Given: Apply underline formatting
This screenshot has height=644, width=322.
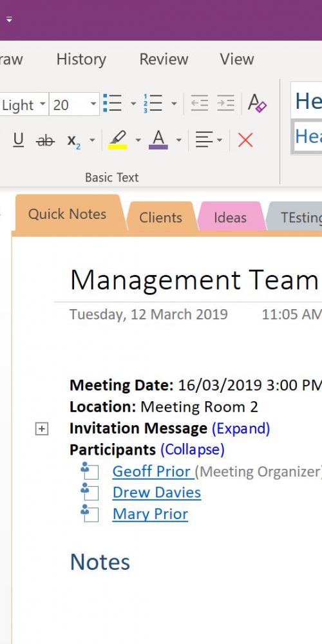Looking at the screenshot, I should tap(18, 140).
